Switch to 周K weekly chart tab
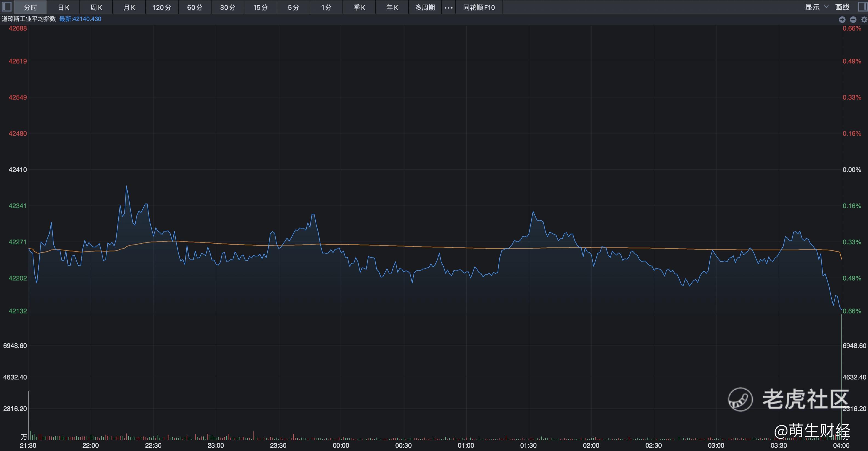This screenshot has height=451, width=868. (96, 7)
